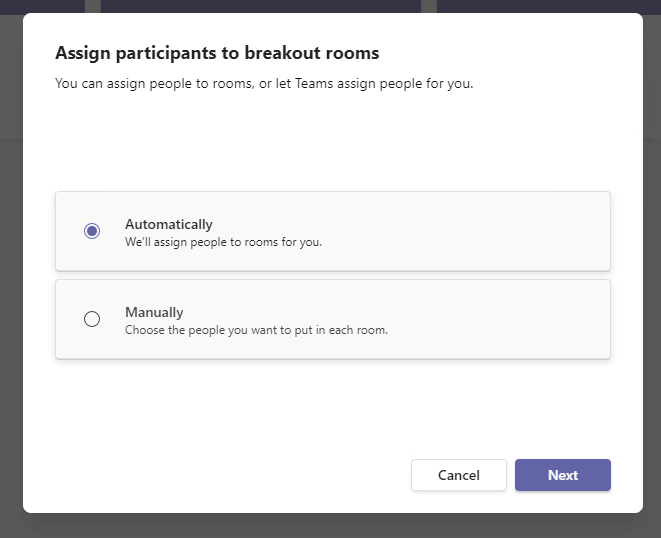Select the Automatically radio button
The image size is (661, 538).
92,231
